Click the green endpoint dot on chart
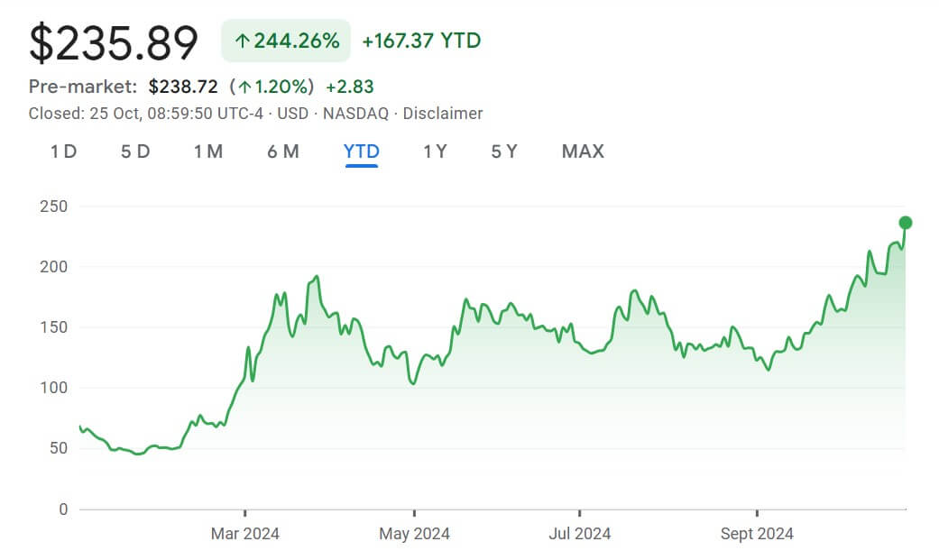 click(x=906, y=223)
